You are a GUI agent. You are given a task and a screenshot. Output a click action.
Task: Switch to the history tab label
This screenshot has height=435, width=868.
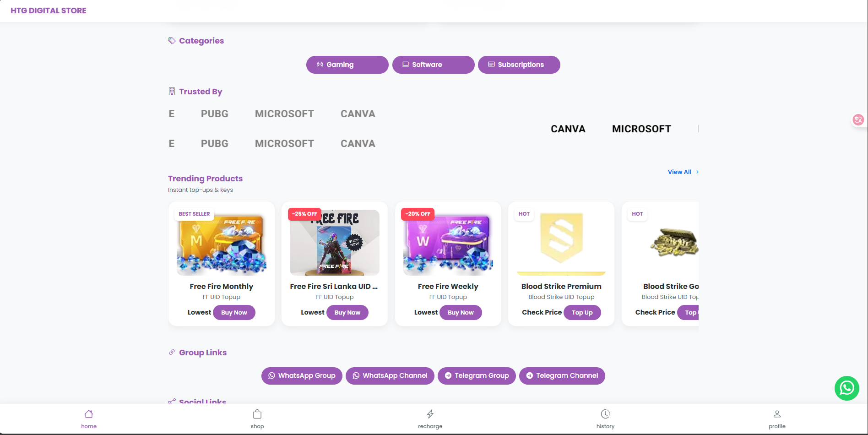coord(605,426)
